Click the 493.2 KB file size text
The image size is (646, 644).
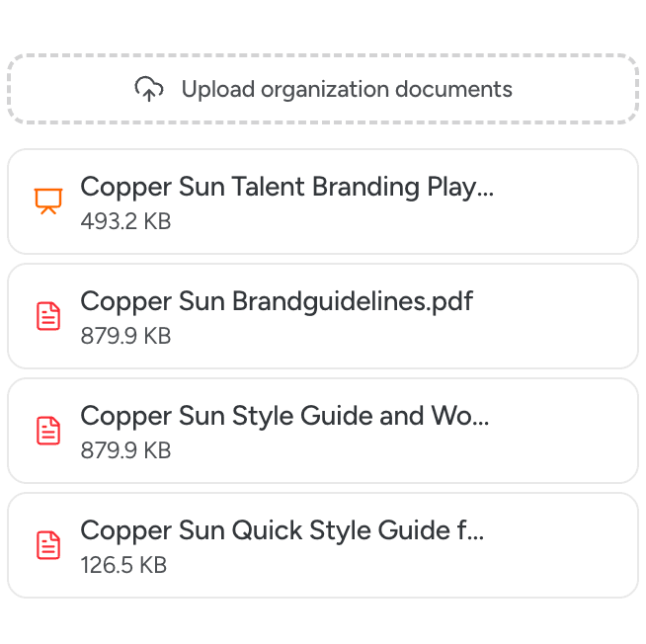tap(125, 221)
